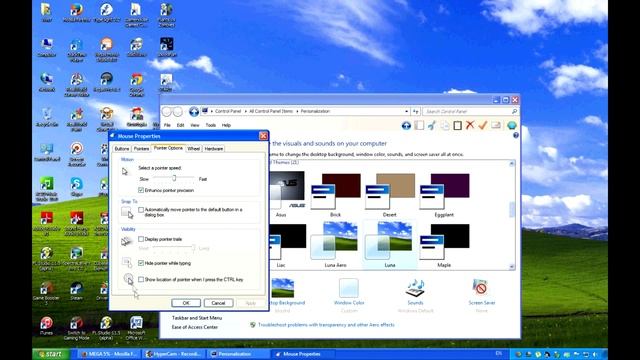This screenshot has width=640, height=360.
Task: Open Ease of Access Center link
Action: coord(195,327)
